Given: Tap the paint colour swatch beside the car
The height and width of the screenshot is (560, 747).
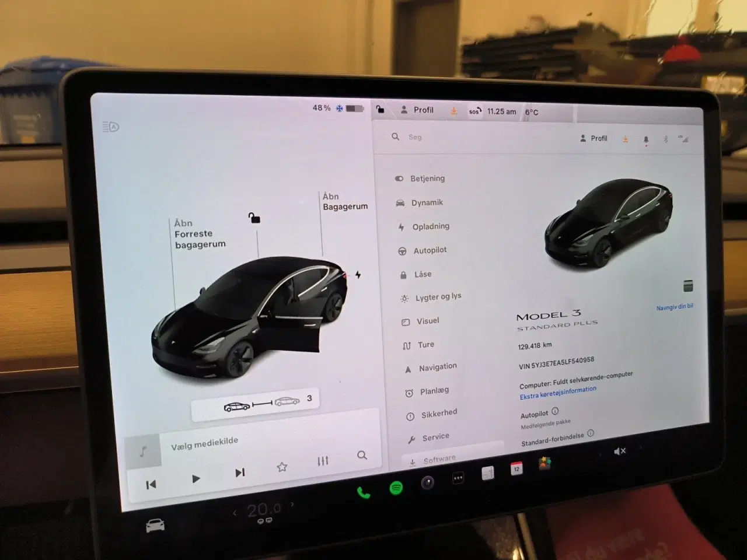Looking at the screenshot, I should (x=688, y=286).
